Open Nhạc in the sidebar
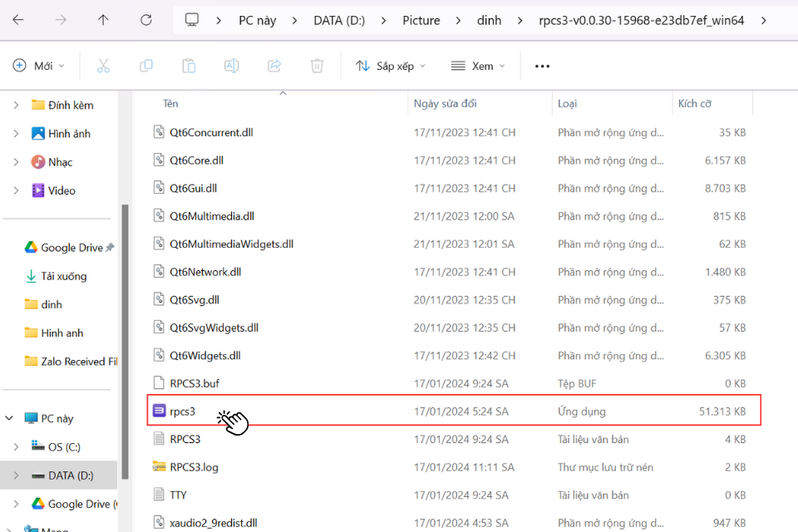798x532 pixels. [52, 162]
